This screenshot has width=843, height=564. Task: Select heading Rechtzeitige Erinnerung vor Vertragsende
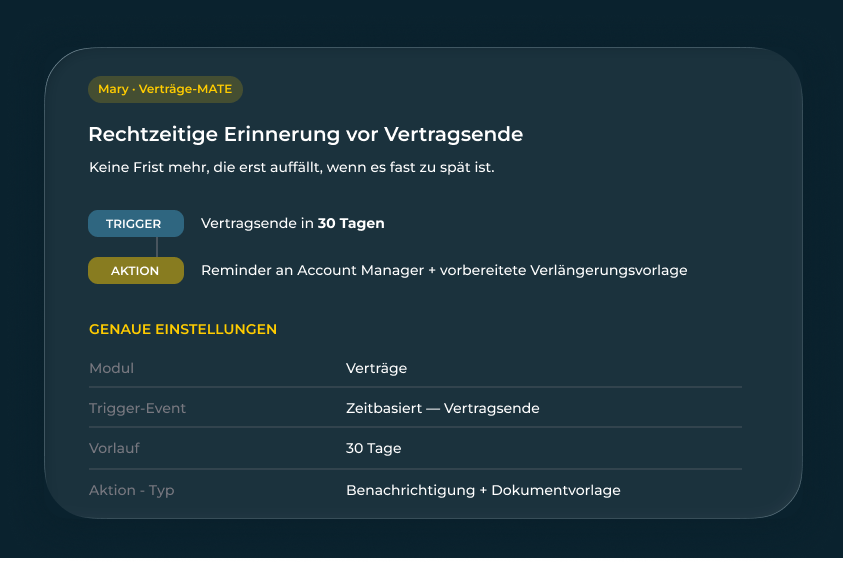coord(305,134)
